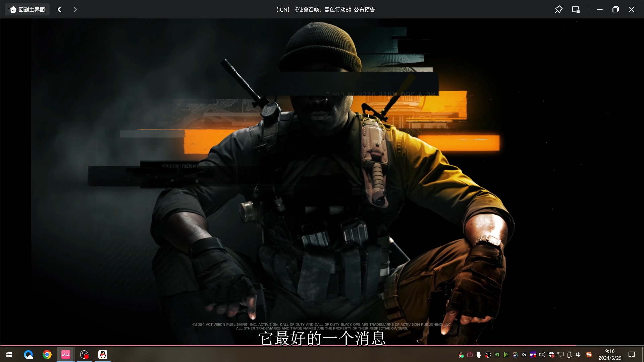Close the bilibili player window
The width and height of the screenshot is (644, 362).
[631, 9]
